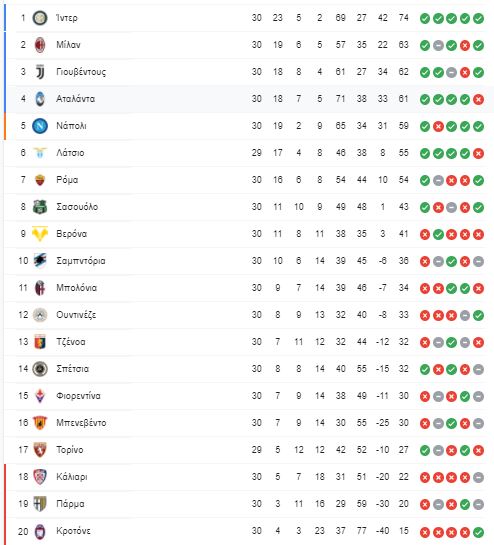This screenshot has height=545, width=494.
Task: Click Atalanta's red loss icon in last-five form
Action: coord(478,99)
